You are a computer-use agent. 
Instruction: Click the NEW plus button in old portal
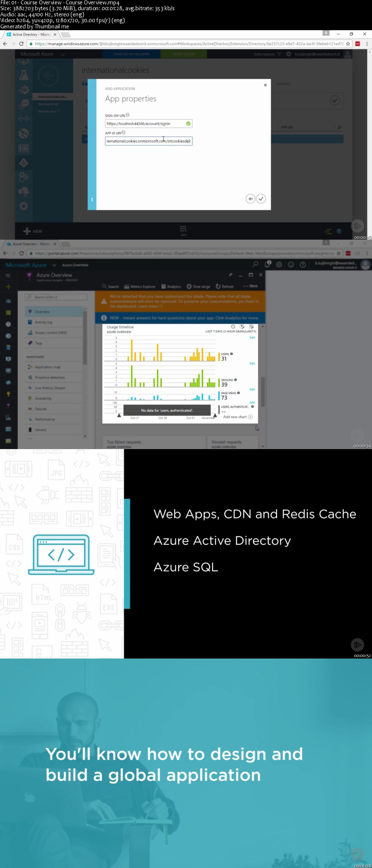coord(33,231)
